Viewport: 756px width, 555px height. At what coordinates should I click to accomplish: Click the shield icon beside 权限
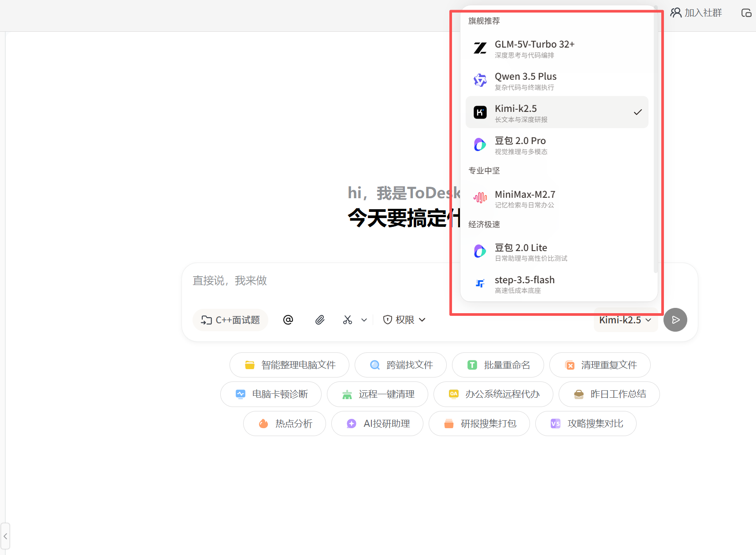tap(388, 320)
